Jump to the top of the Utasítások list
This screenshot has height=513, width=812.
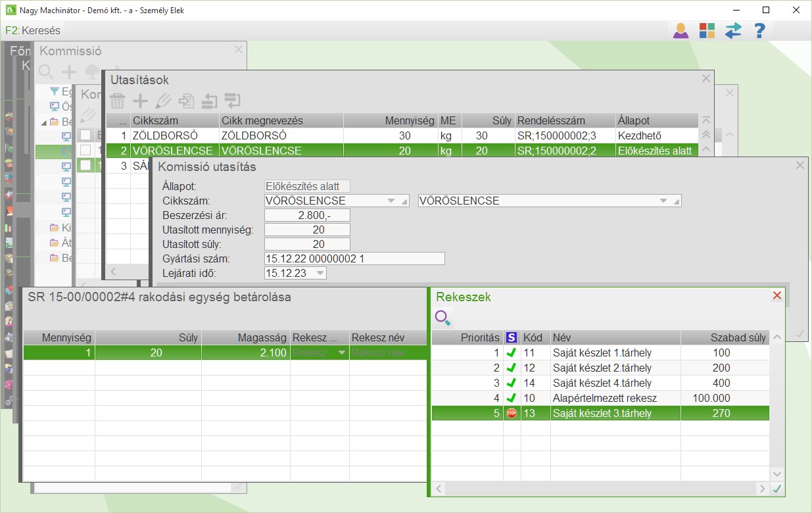point(706,120)
